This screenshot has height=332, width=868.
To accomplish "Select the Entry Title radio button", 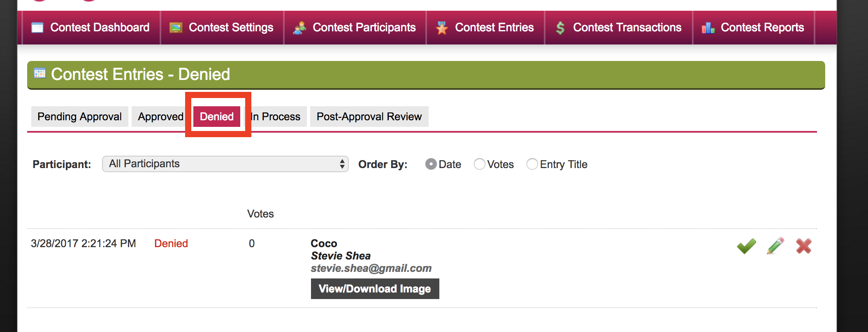I will (532, 164).
